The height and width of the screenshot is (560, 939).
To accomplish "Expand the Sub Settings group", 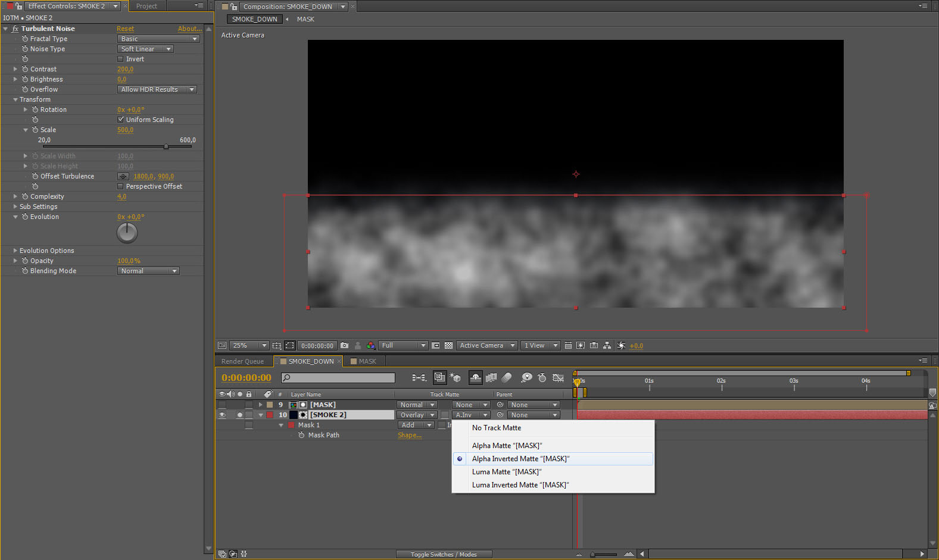I will click(15, 207).
